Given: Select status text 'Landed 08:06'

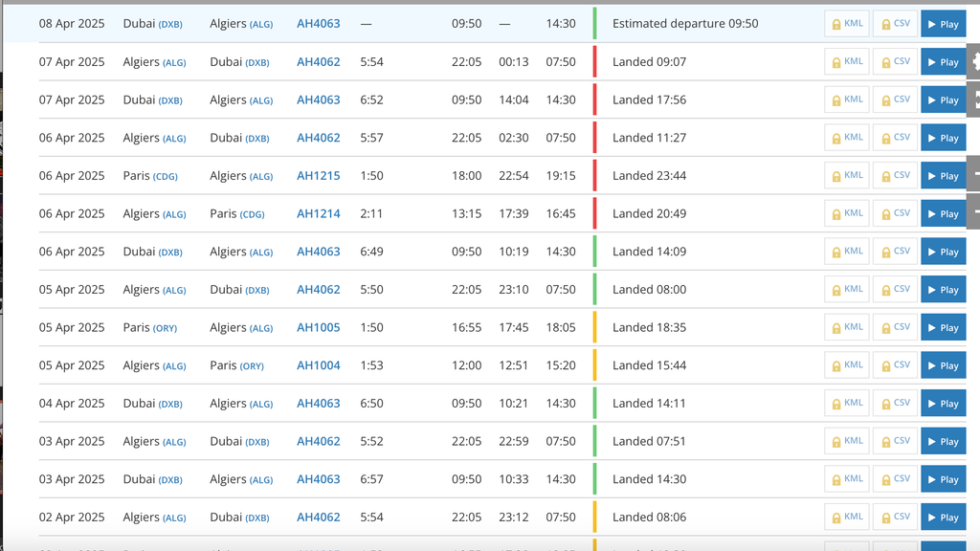Looking at the screenshot, I should click(650, 518).
